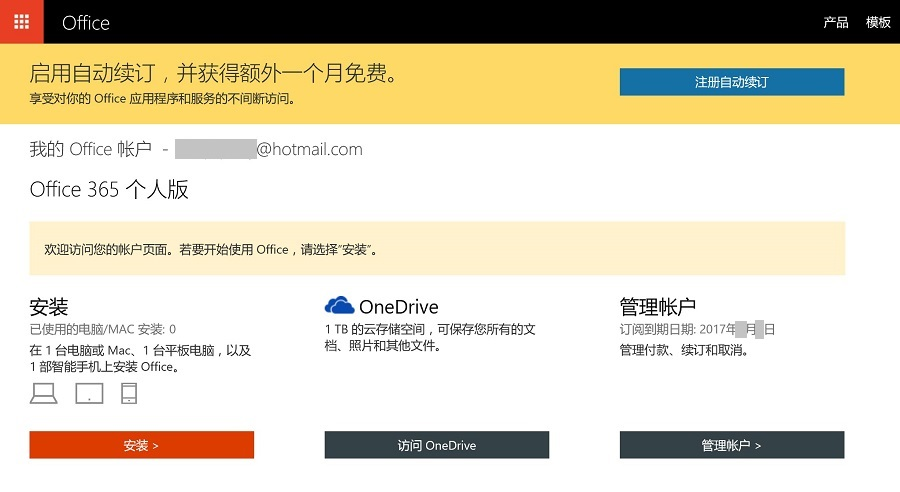Viewport: 900px width, 492px height.
Task: Click the 欢迎访问您的帐户页面 welcome message bar
Action: (x=437, y=249)
